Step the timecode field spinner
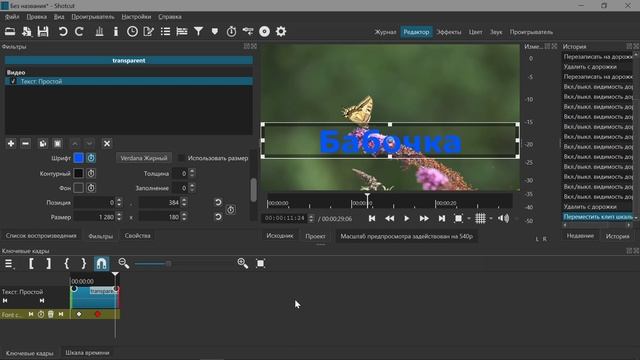This screenshot has width=640, height=360. [311, 218]
